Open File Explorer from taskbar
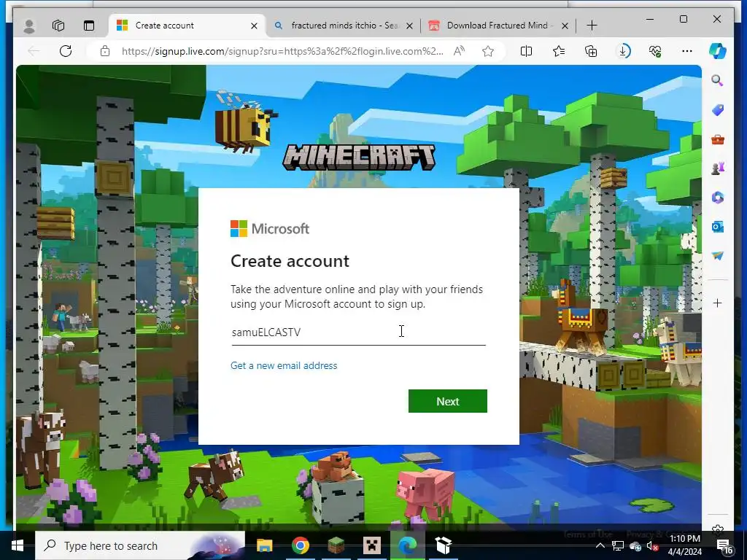 click(264, 545)
